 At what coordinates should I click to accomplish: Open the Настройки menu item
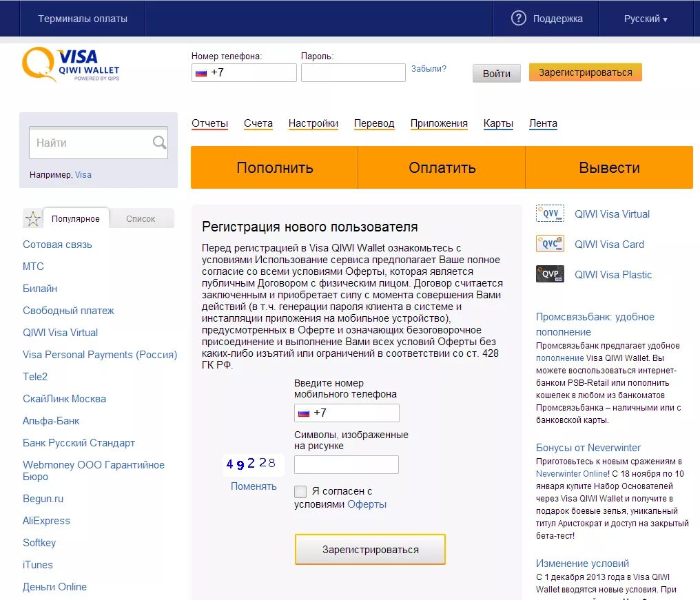click(313, 123)
